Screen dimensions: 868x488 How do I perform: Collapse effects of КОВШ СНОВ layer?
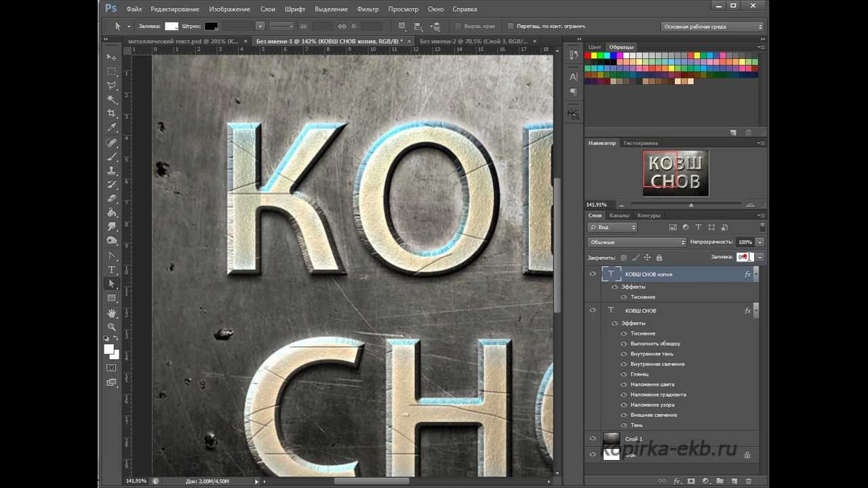click(756, 310)
